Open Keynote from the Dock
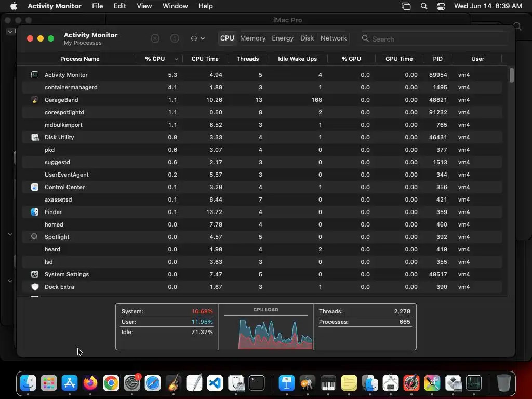The height and width of the screenshot is (399, 532). point(286,383)
